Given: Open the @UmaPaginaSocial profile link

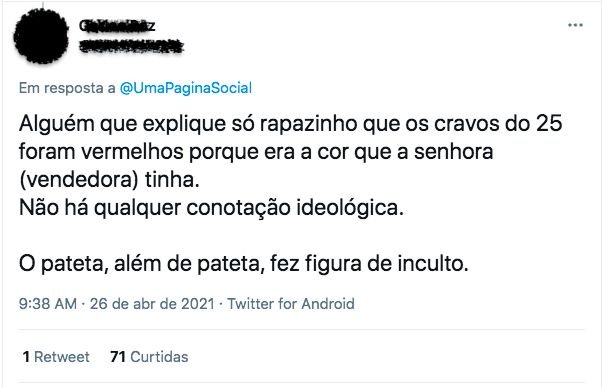Looking at the screenshot, I should pos(186,88).
